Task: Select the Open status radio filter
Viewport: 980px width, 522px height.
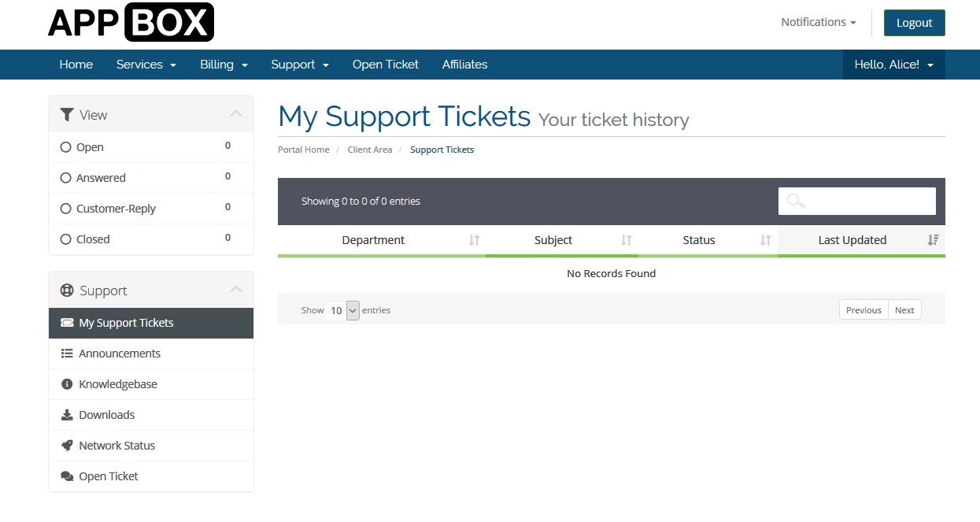Action: pos(66,147)
